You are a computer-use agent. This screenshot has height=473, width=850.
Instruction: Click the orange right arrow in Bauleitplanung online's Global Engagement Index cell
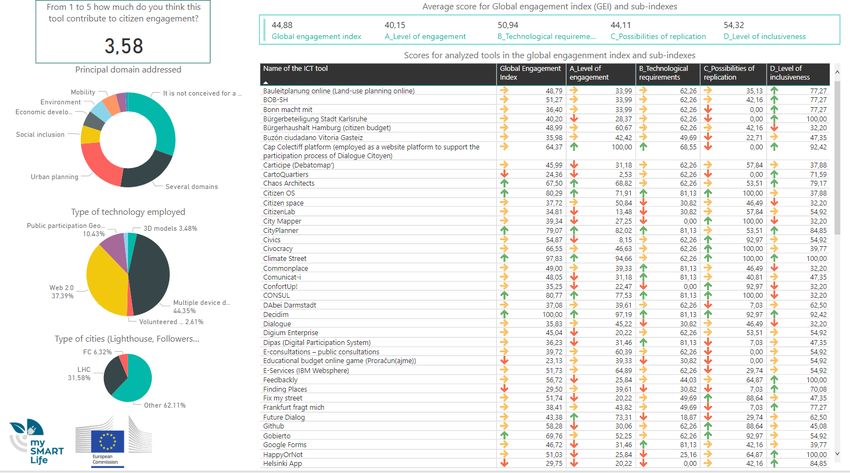(x=504, y=91)
